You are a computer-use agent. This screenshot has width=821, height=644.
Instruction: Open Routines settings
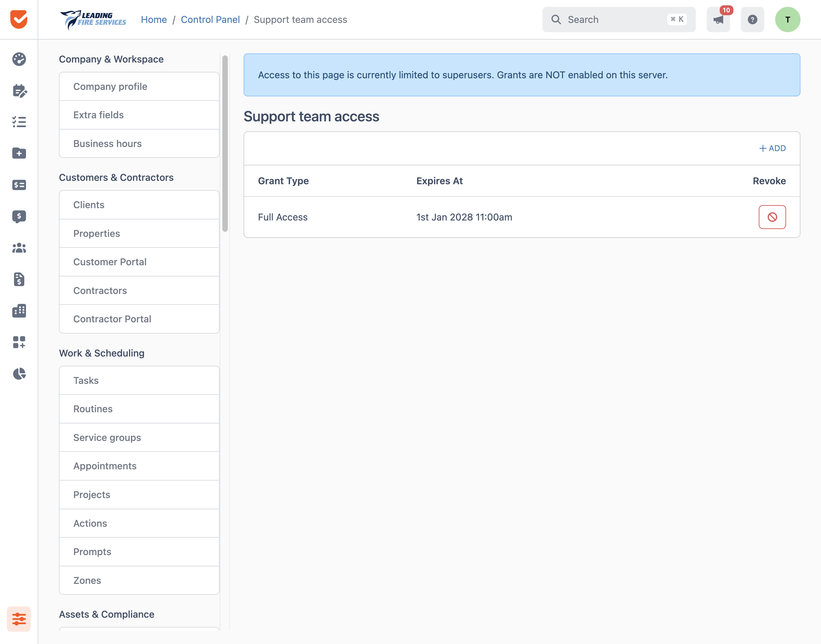click(139, 409)
